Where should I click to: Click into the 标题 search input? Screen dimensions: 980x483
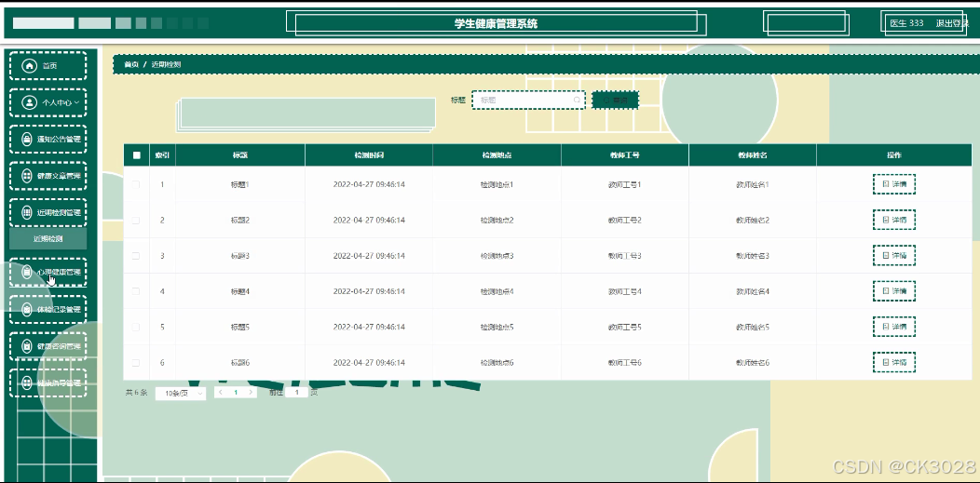528,100
